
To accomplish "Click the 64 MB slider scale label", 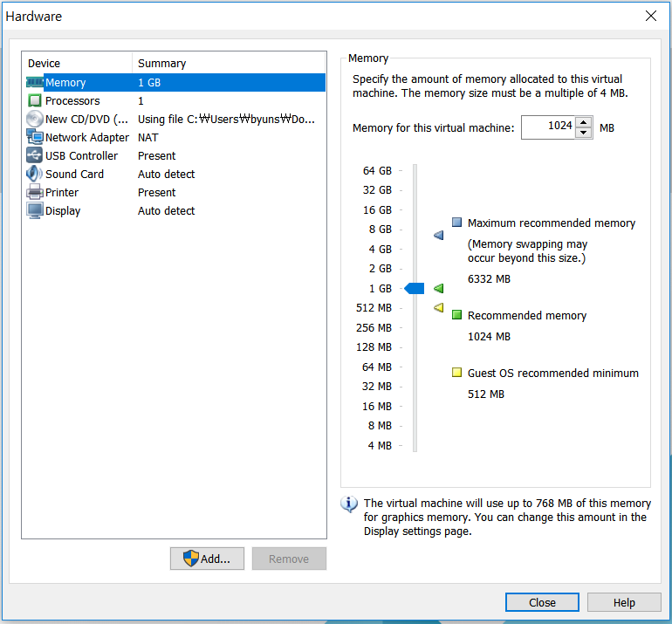I will click(x=377, y=367).
